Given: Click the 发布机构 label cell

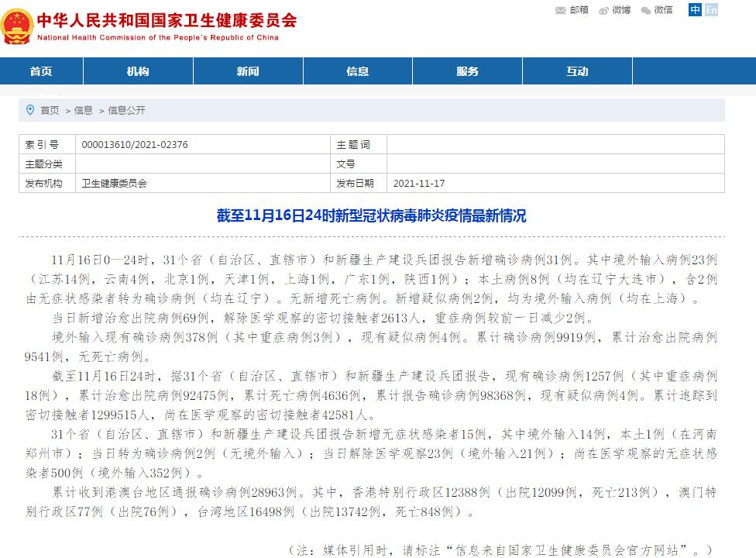Looking at the screenshot, I should pyautogui.click(x=47, y=183).
